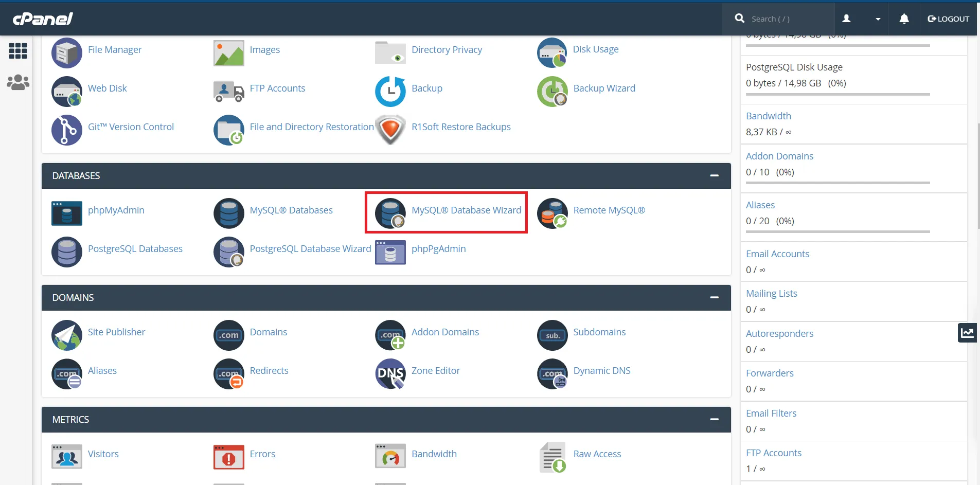Click the Databases section header

(x=386, y=176)
